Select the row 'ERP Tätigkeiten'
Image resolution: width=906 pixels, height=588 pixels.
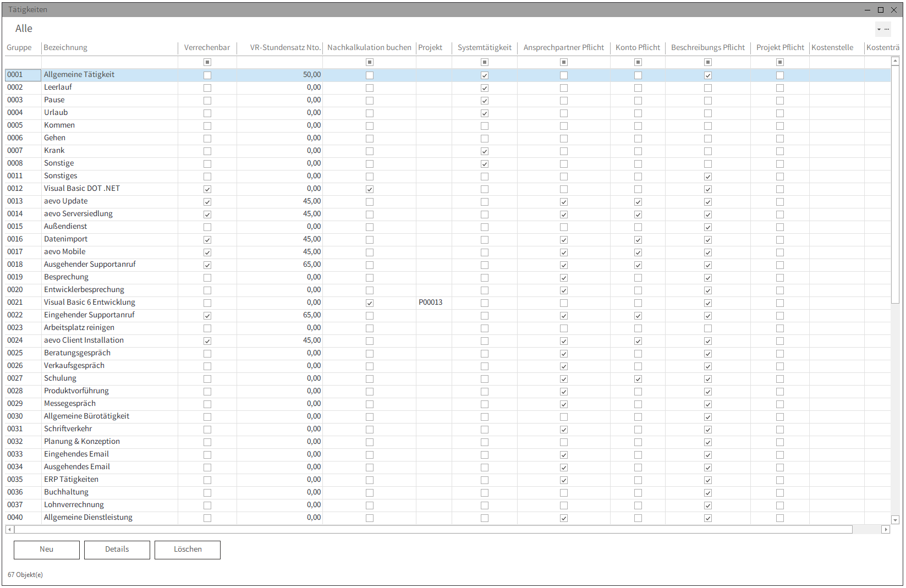448,480
